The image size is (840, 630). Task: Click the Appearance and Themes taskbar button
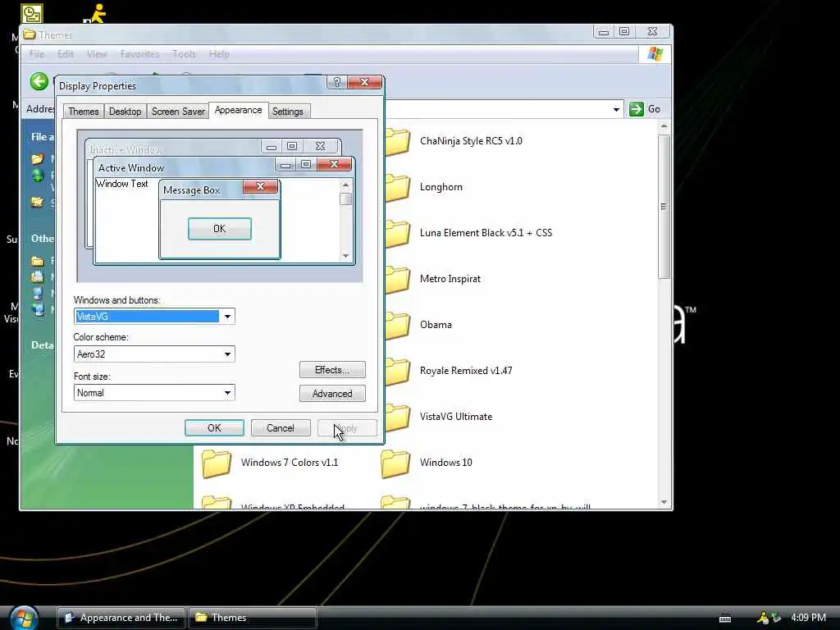coord(121,618)
